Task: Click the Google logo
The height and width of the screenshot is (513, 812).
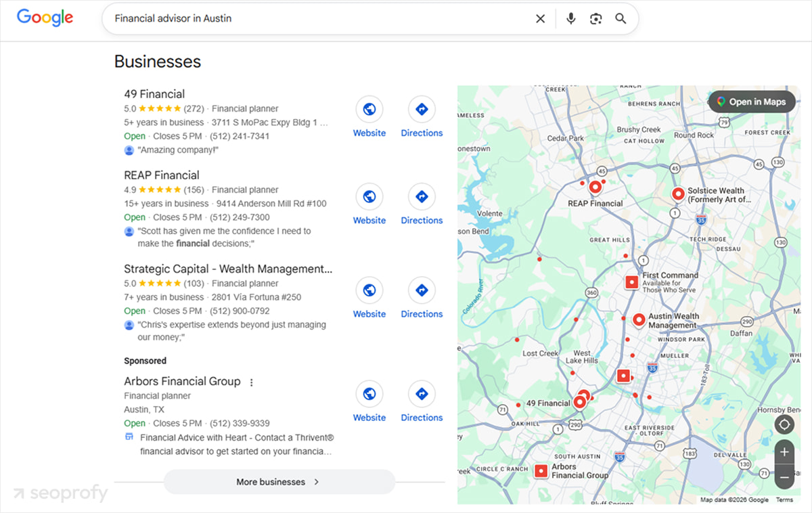Action: tap(45, 18)
